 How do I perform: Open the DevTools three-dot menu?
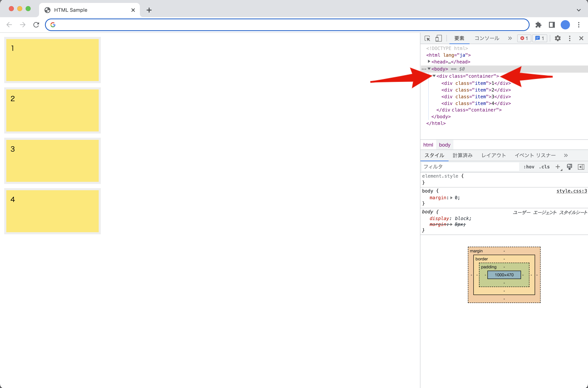(570, 38)
